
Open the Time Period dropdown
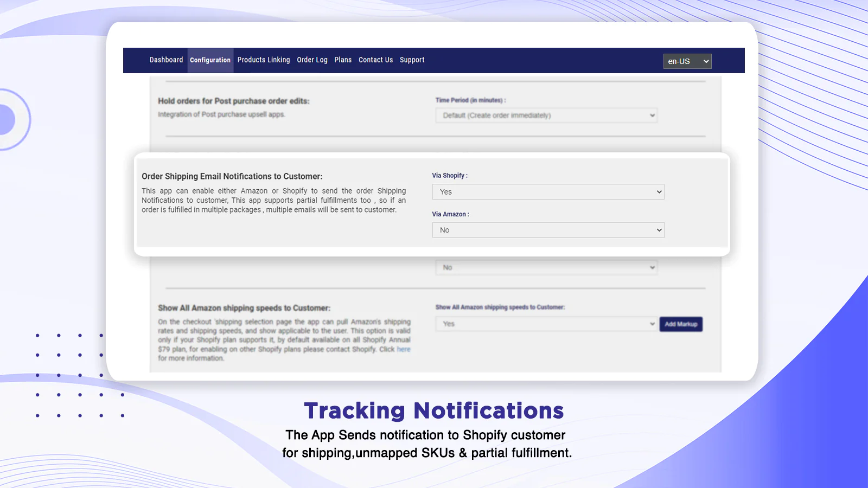[x=546, y=115]
